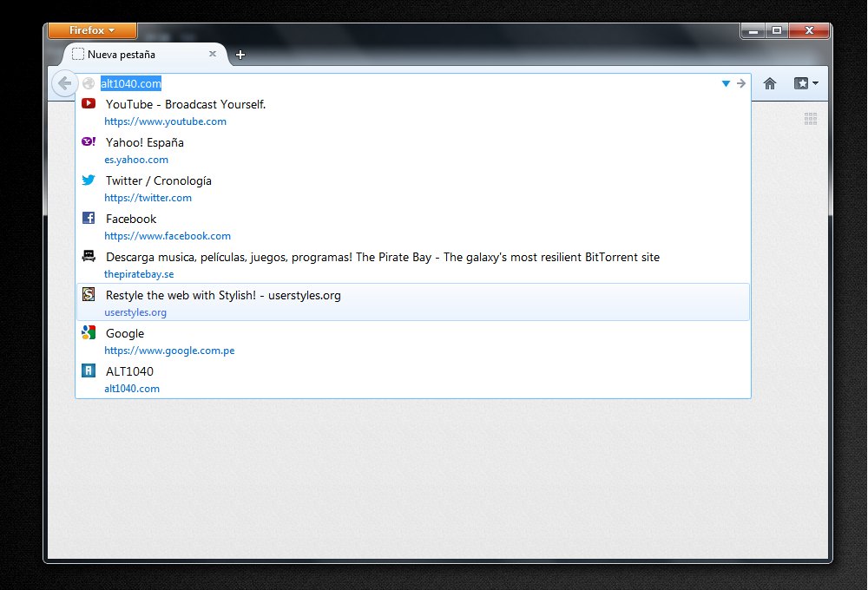Open the orange Firefox menu button
The height and width of the screenshot is (590, 868).
point(93,30)
